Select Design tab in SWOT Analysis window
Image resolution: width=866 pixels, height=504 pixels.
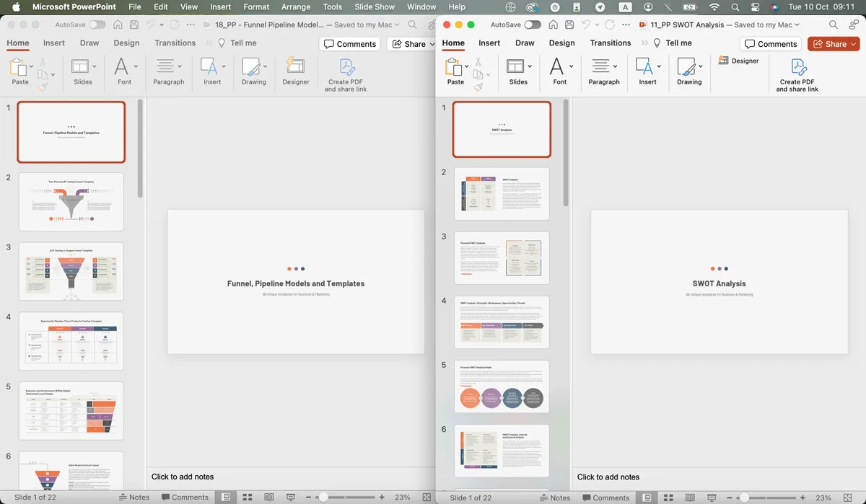coord(561,43)
